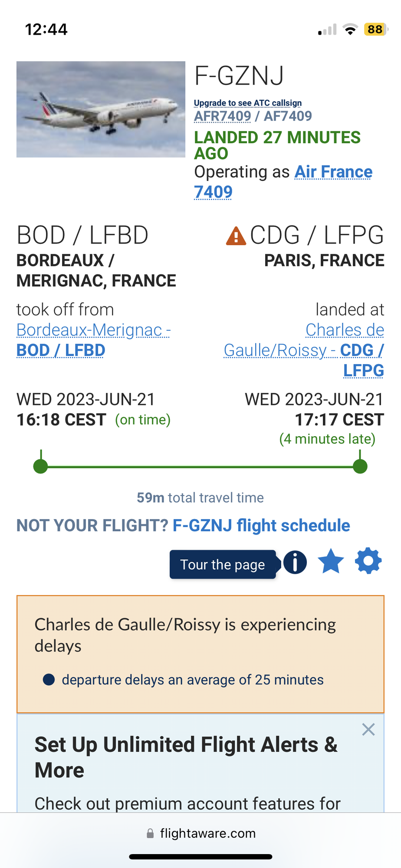Screen dimensions: 401x868
Task: Click the Air France aircraft photo
Action: pos(101,109)
